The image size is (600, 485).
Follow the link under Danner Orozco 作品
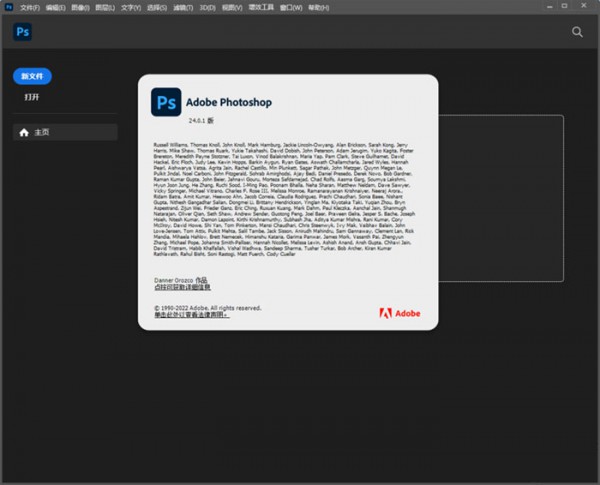click(x=183, y=287)
